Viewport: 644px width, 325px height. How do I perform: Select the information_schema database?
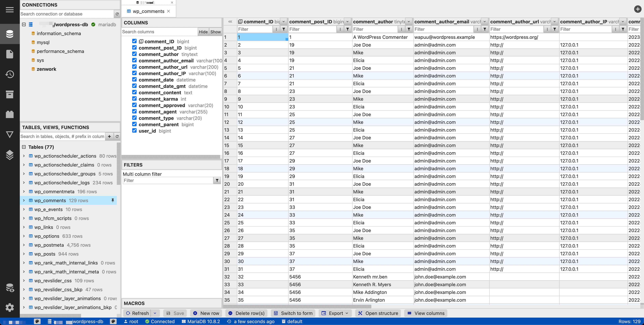59,34
